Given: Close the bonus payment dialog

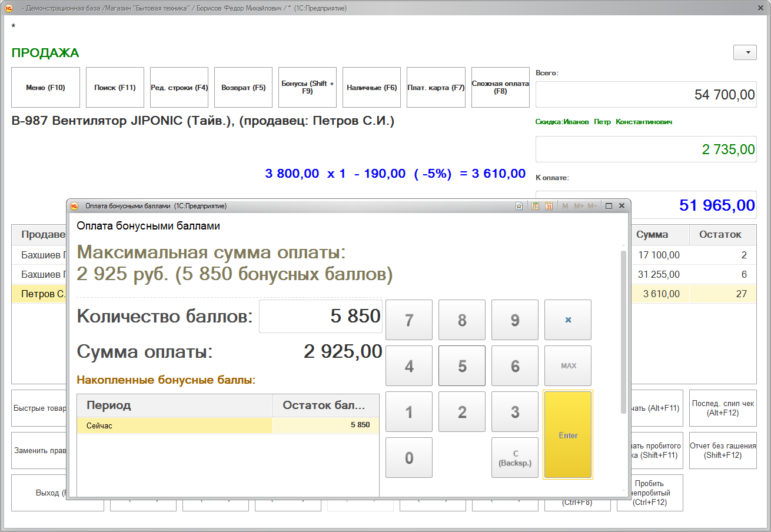Looking at the screenshot, I should [622, 206].
